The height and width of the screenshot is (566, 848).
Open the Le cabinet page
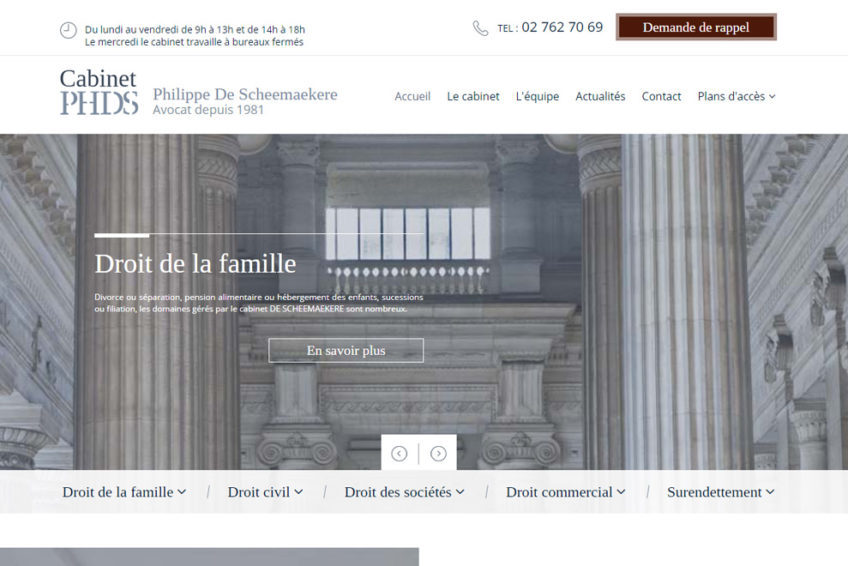tap(473, 96)
